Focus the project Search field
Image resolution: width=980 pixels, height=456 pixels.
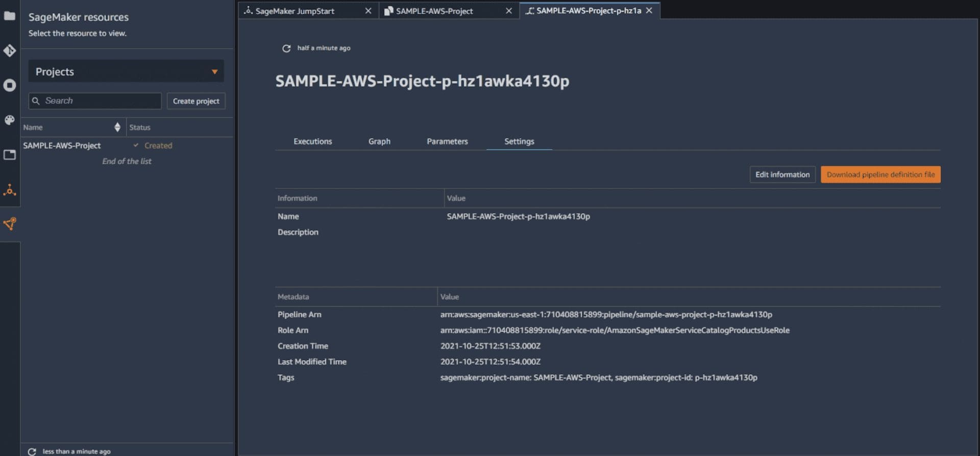coord(100,101)
